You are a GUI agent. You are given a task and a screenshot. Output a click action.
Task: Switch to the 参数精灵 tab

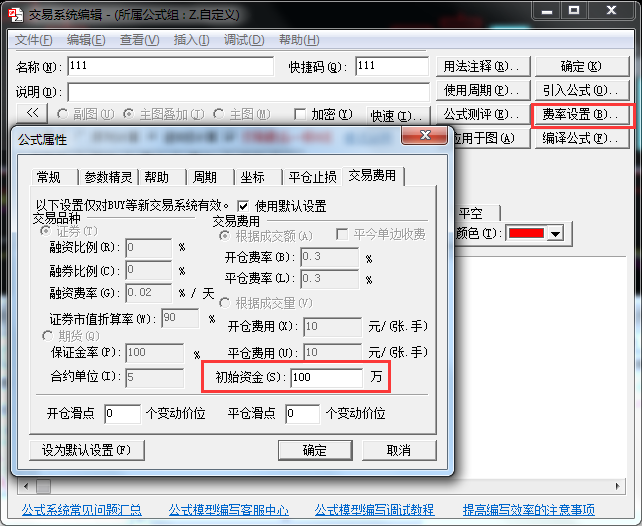coord(109,177)
